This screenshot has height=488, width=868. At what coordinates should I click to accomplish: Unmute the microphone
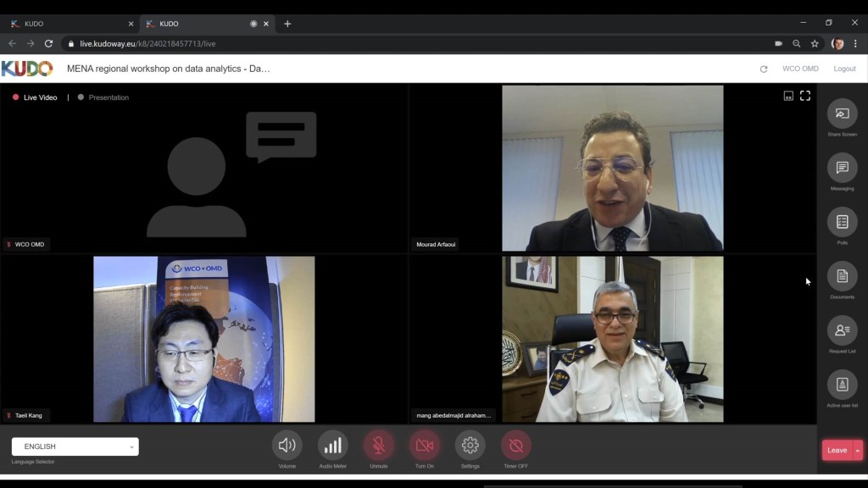378,445
